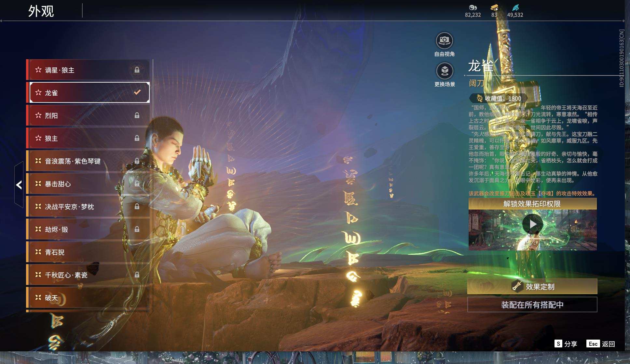The image size is (630, 364).
Task: Click the effect change note mentioning 夺魂
Action: 532,194
